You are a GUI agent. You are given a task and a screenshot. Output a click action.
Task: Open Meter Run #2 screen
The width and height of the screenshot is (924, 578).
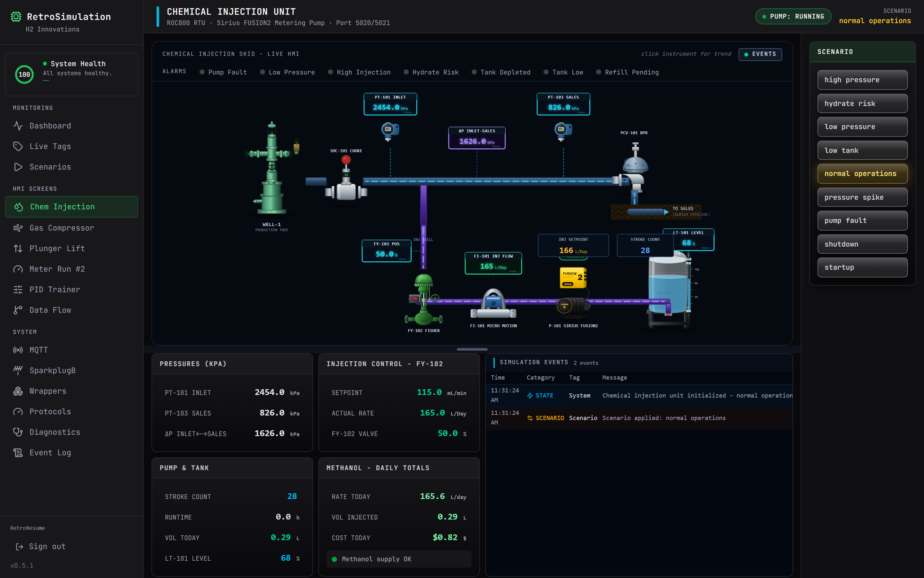tap(72, 269)
